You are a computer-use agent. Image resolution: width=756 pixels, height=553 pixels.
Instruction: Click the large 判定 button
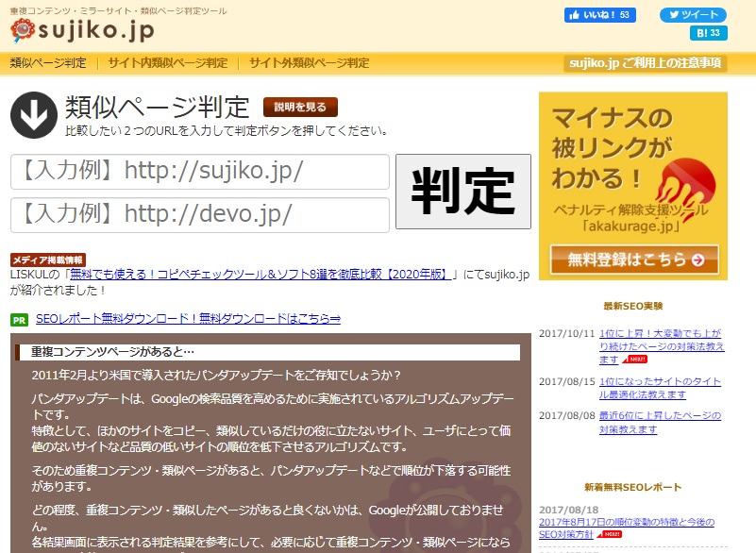(x=462, y=192)
